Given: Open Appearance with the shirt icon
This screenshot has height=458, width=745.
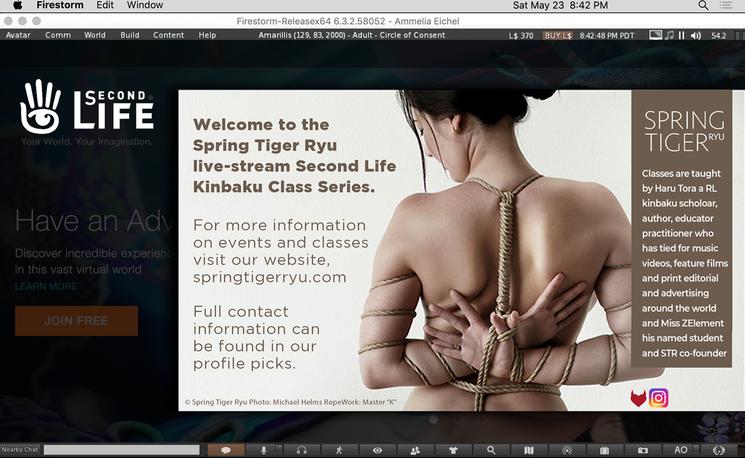Looking at the screenshot, I should coord(453,450).
